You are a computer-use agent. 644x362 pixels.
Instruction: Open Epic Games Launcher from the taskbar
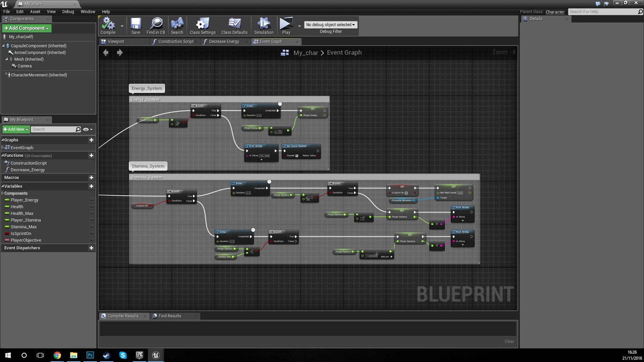click(139, 355)
